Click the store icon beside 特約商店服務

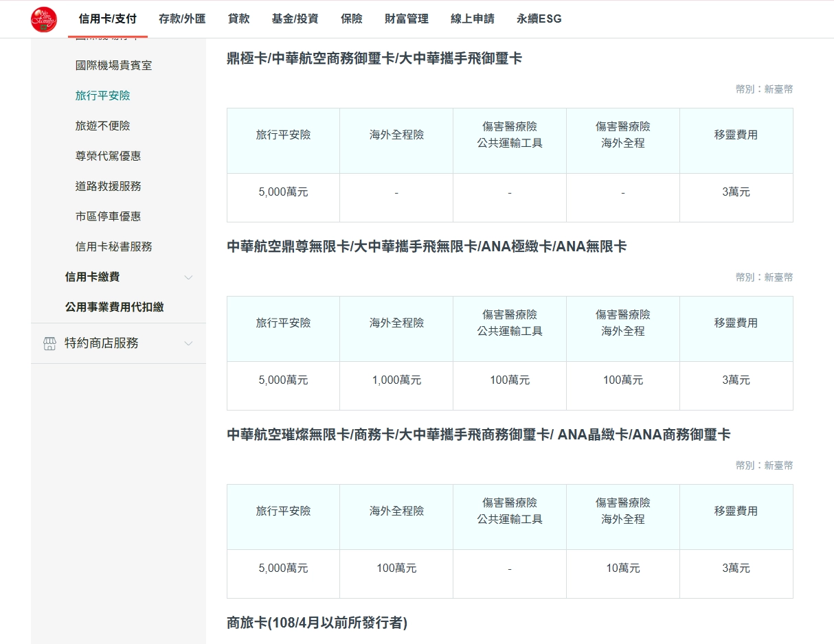click(49, 343)
